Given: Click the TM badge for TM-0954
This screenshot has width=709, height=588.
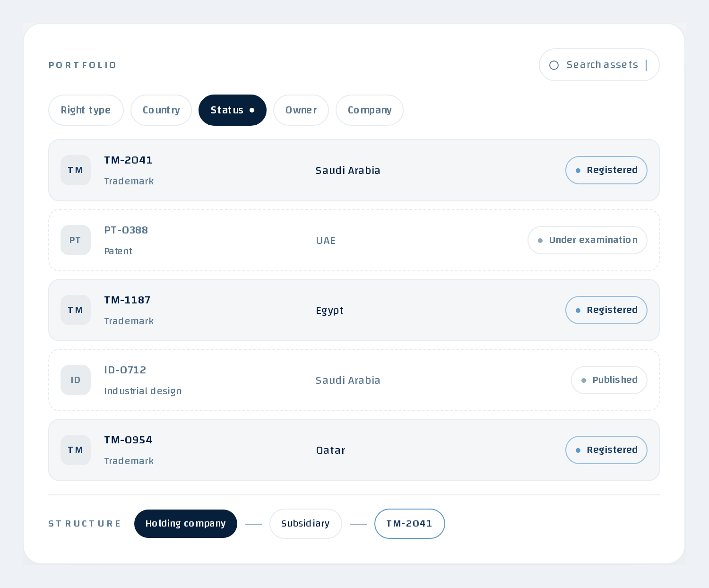Looking at the screenshot, I should coord(76,450).
